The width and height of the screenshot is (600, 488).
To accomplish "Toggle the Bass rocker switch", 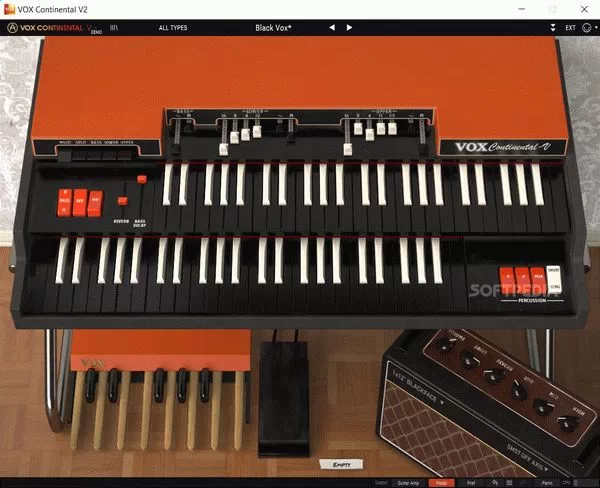I will (65, 203).
